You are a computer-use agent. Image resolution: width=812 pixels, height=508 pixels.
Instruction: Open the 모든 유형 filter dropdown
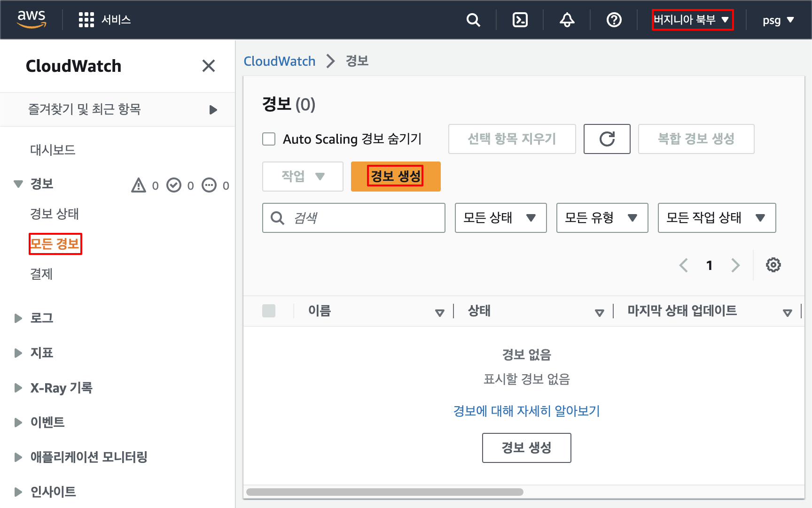(x=602, y=218)
